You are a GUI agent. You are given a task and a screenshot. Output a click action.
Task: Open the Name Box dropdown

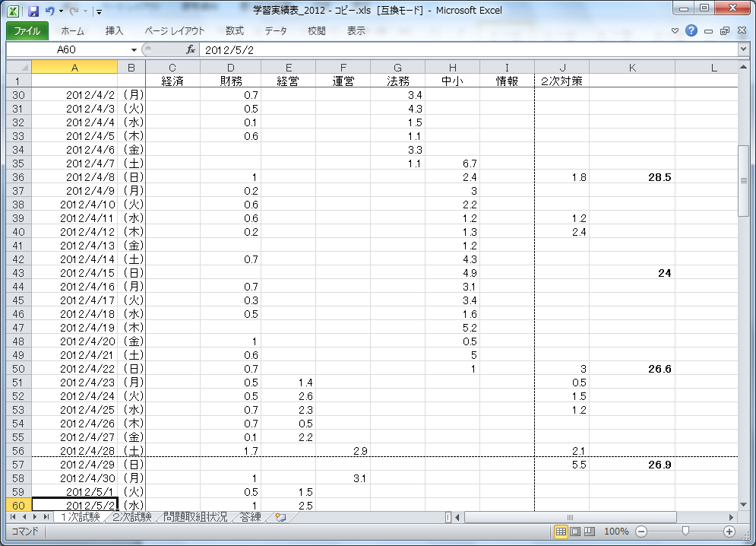coord(134,49)
